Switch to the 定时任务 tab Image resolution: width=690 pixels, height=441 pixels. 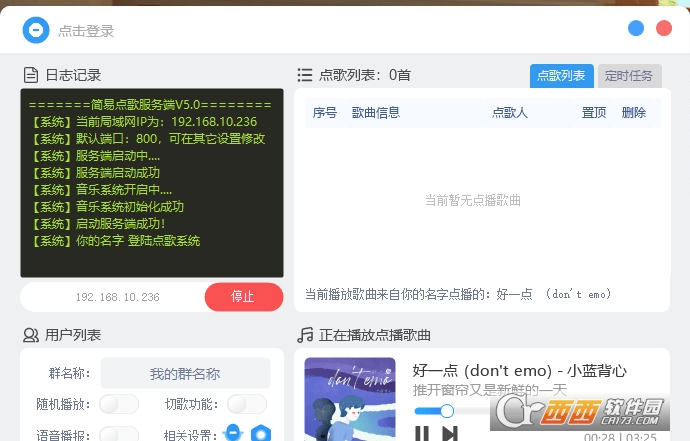(x=629, y=76)
